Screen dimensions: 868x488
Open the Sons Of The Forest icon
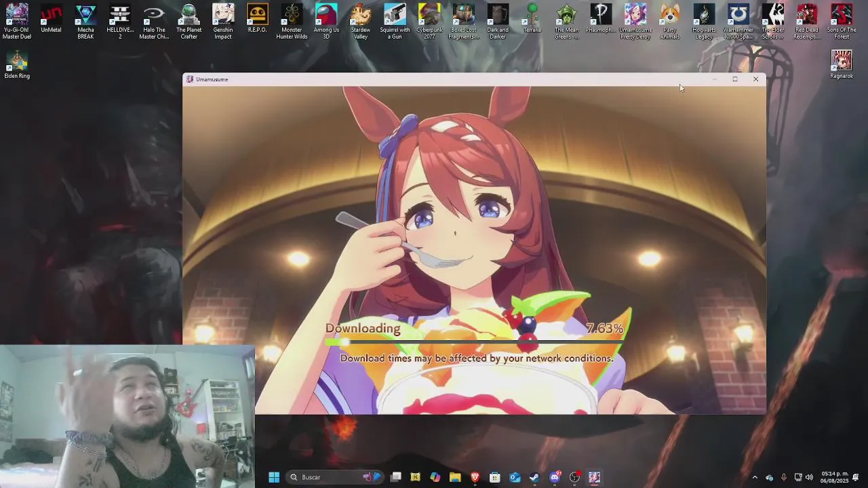[x=842, y=21]
